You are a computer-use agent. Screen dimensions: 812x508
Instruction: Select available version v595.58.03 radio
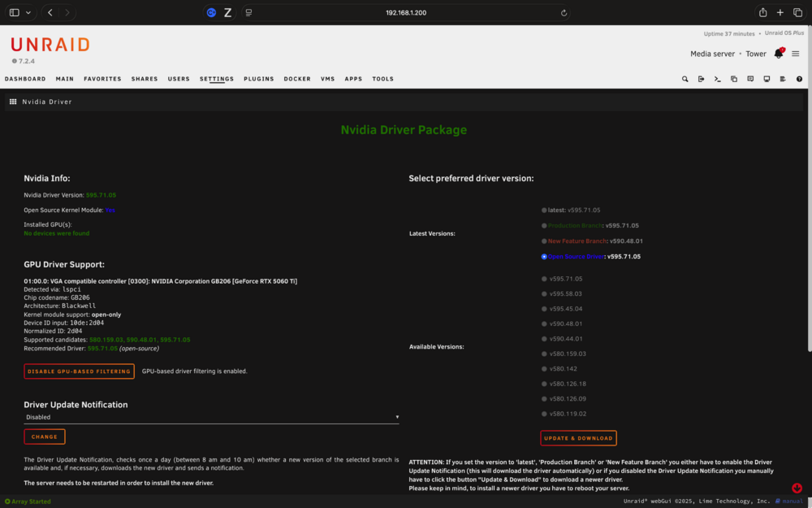[544, 294]
